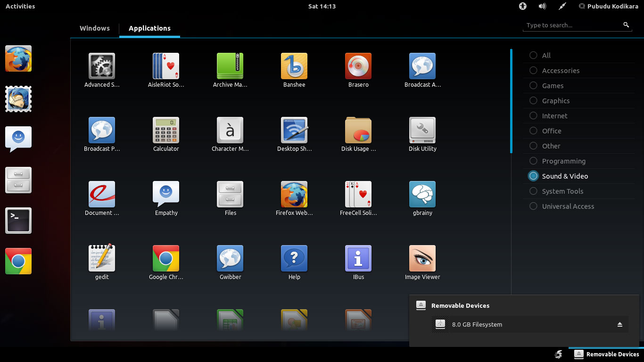Open the calendar from the Sat 14:13 clock
Image resolution: width=644 pixels, height=362 pixels.
pyautogui.click(x=322, y=6)
